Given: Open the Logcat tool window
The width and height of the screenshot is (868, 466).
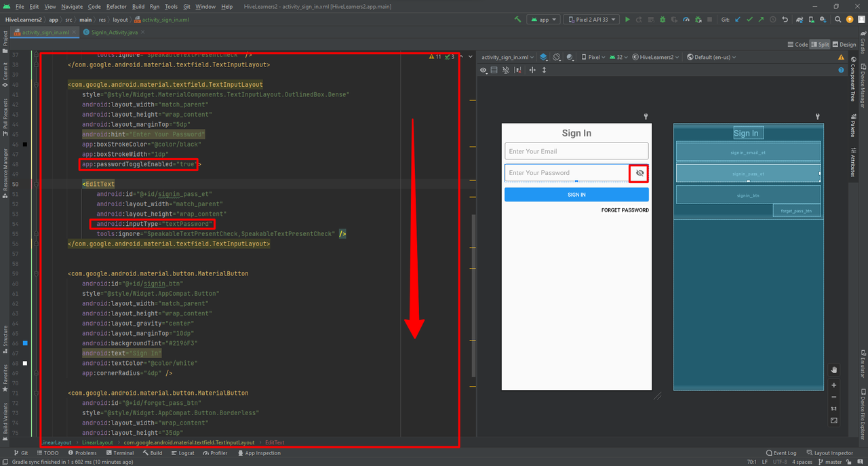Looking at the screenshot, I should 182,453.
